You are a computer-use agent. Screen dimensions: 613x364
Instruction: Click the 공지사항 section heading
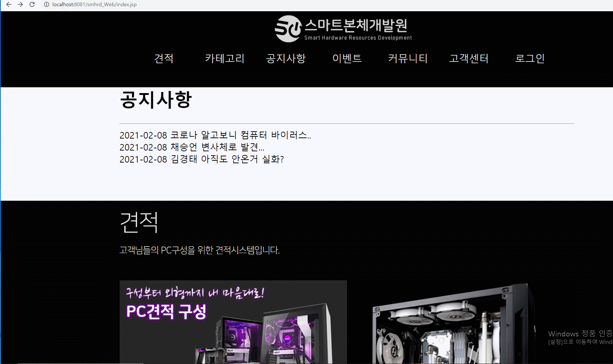pyautogui.click(x=156, y=100)
